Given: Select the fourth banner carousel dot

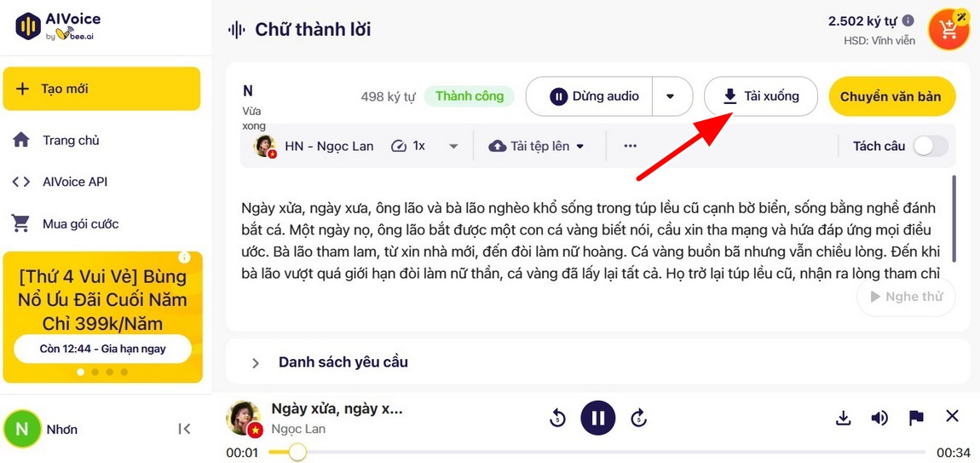Looking at the screenshot, I should 124,372.
